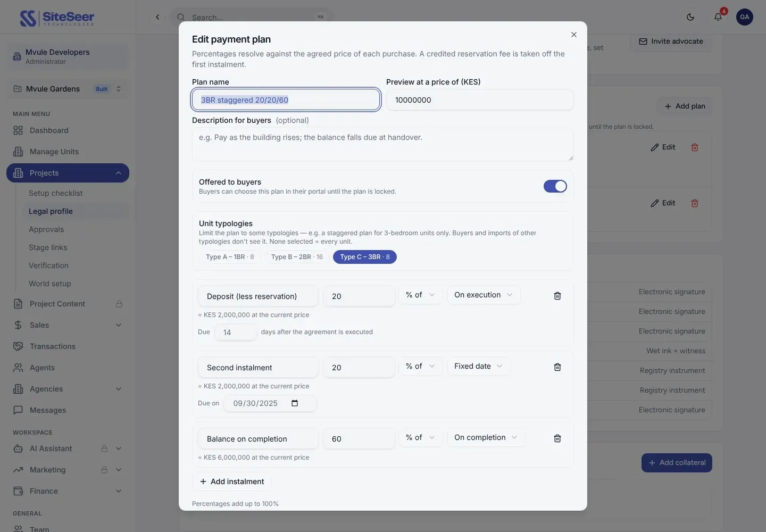
Task: Click the Due days field showing 14
Action: pyautogui.click(x=235, y=332)
